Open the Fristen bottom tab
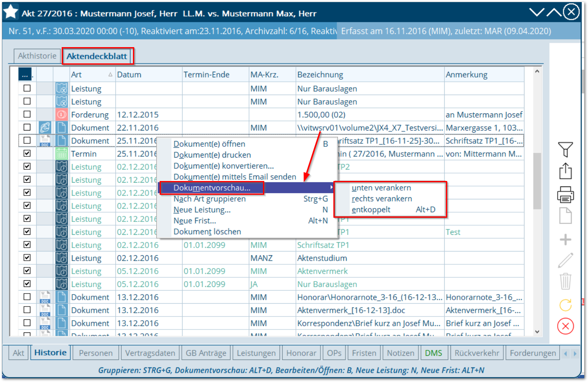The width and height of the screenshot is (588, 382). click(x=364, y=353)
